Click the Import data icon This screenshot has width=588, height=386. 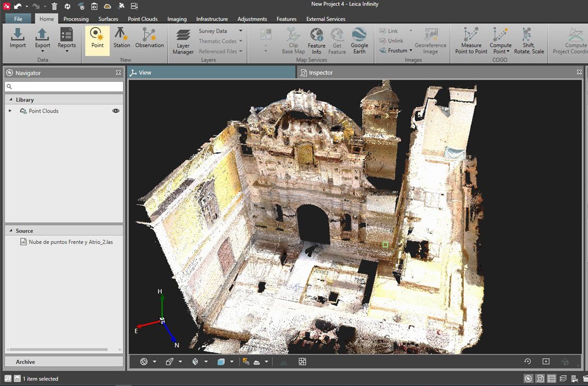tap(17, 38)
